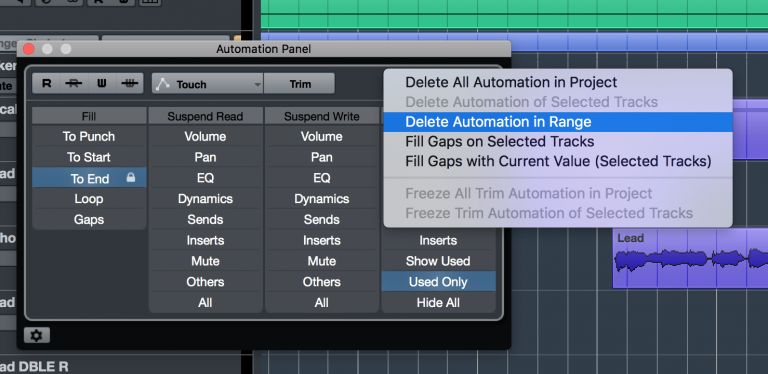Deactivate read for all tracks (struck R)
Viewport: 768px width, 374px height.
tap(74, 84)
